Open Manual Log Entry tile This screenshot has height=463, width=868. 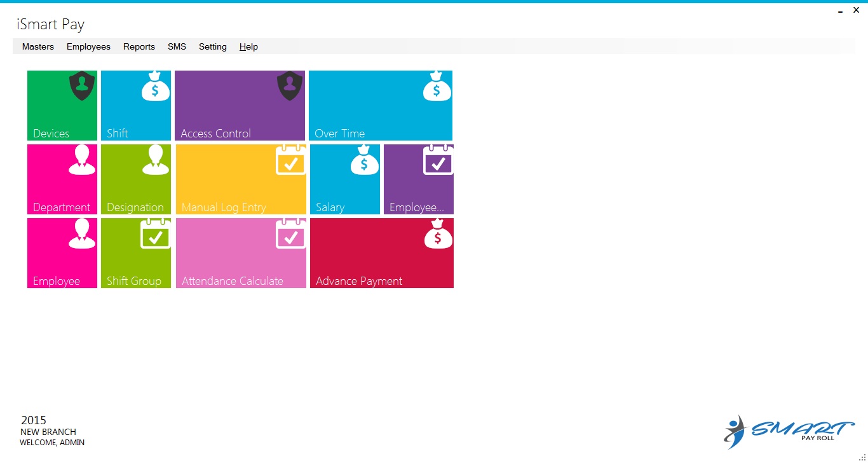click(241, 179)
